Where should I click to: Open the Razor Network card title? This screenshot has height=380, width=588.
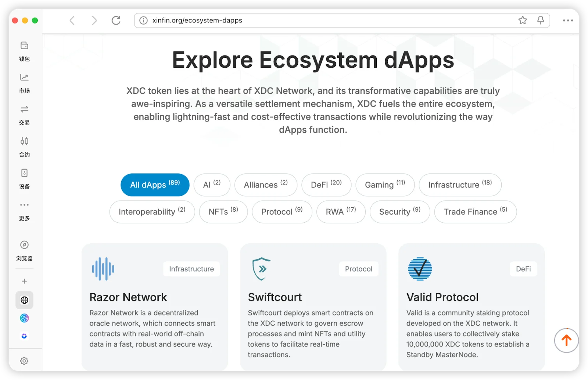pos(128,297)
